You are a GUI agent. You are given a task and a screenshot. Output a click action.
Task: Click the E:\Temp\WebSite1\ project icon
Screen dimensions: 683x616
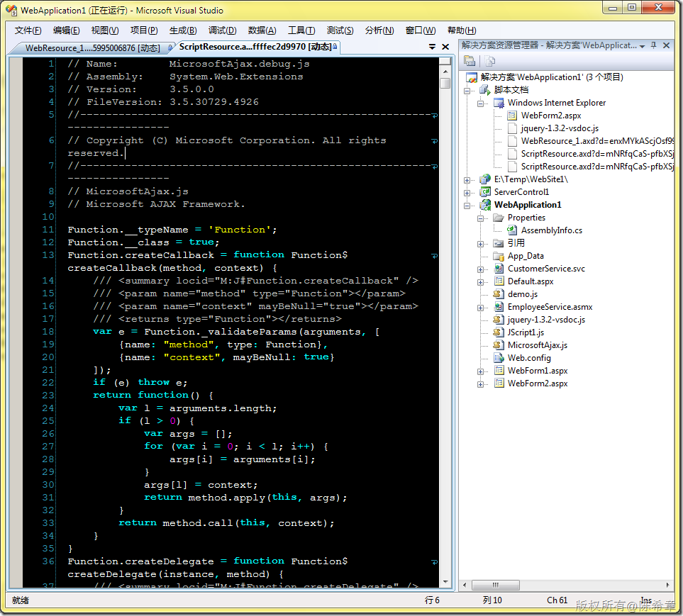click(x=485, y=179)
